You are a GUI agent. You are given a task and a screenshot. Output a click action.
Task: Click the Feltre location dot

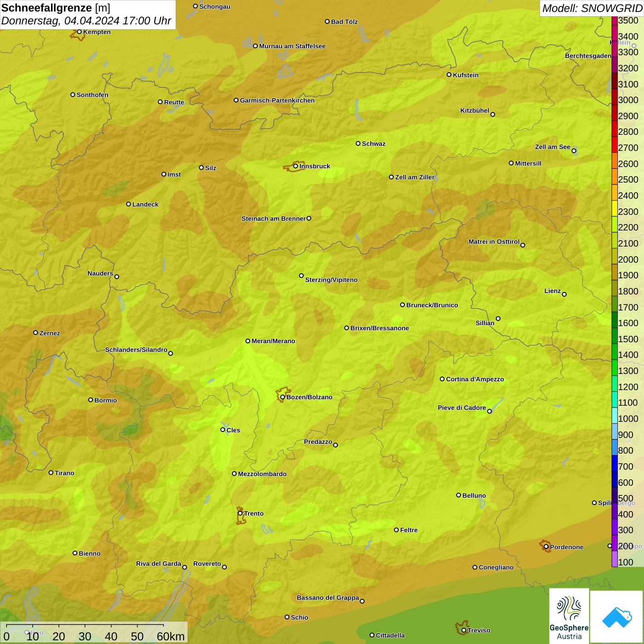coord(396,530)
